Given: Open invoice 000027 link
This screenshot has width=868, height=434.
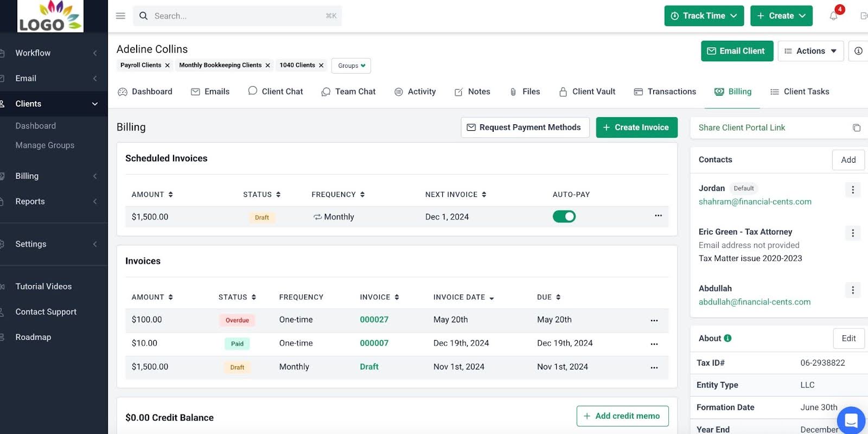Looking at the screenshot, I should click(374, 320).
